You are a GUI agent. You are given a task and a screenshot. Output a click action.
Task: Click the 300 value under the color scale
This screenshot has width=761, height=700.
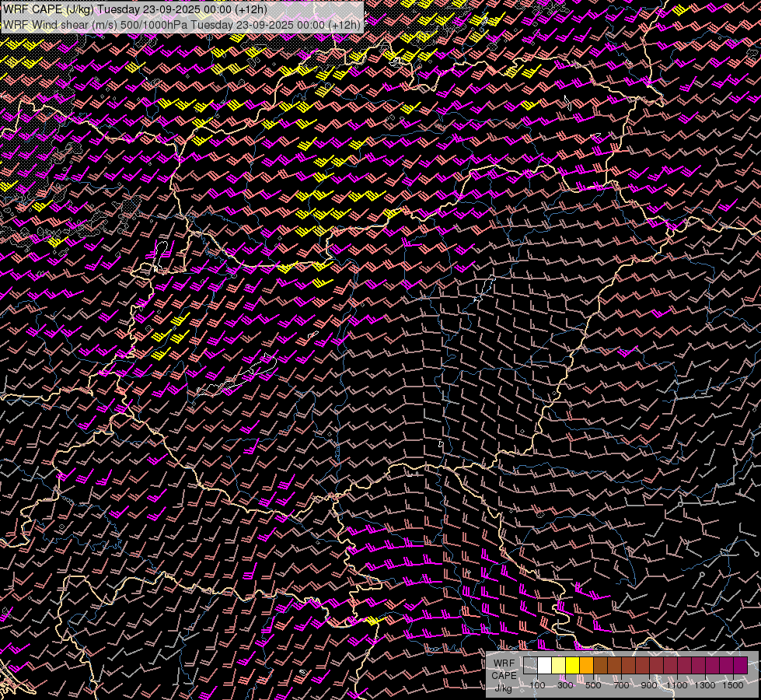coord(565,685)
